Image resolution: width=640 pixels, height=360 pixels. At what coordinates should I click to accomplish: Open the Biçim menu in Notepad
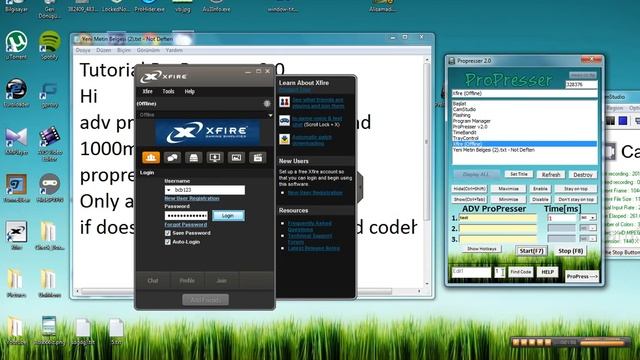pyautogui.click(x=124, y=50)
